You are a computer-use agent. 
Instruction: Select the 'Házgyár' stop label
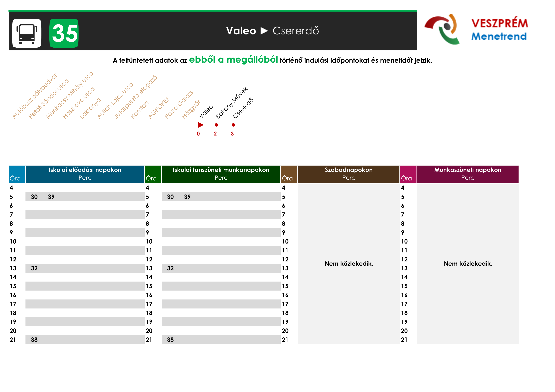click(191, 109)
